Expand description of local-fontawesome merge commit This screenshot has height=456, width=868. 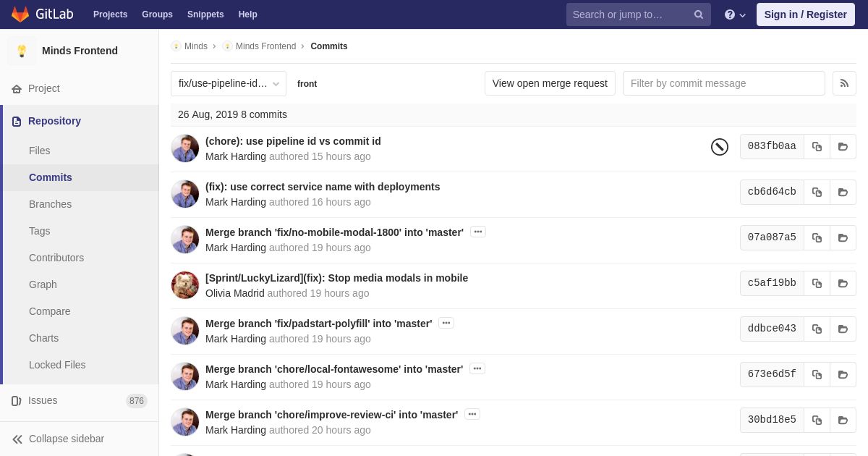(477, 368)
